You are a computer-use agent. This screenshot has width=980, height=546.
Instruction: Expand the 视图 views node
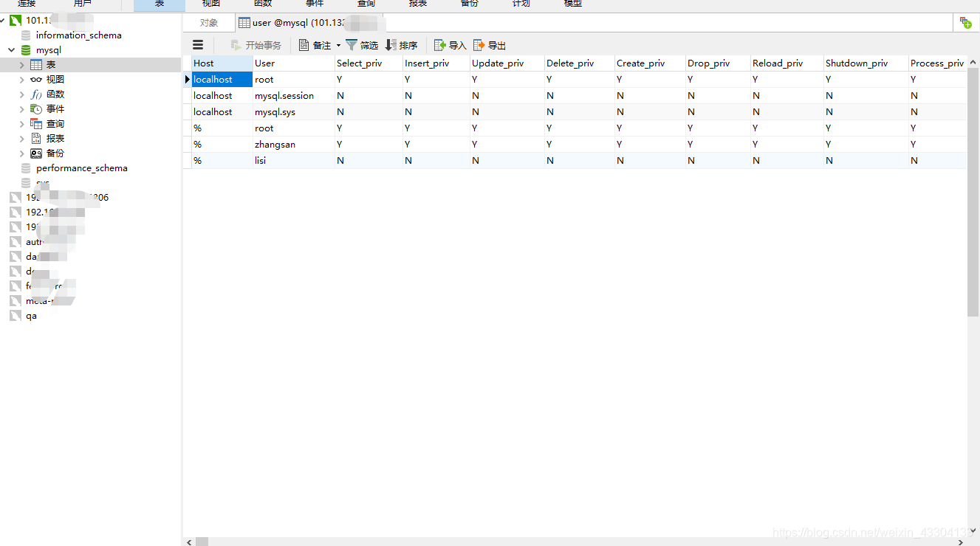coord(22,80)
